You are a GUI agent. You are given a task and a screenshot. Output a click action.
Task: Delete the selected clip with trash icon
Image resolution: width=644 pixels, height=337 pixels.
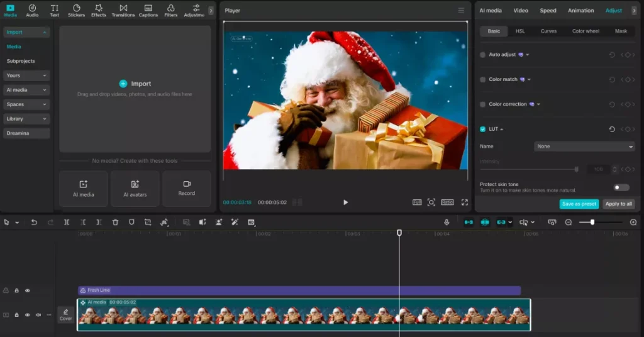click(x=115, y=222)
